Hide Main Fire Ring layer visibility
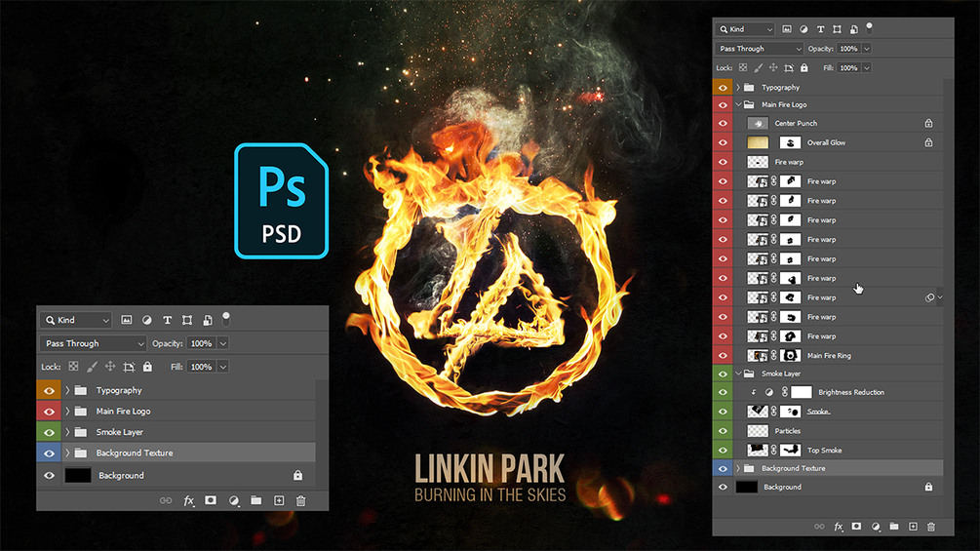This screenshot has height=551, width=980. (724, 355)
